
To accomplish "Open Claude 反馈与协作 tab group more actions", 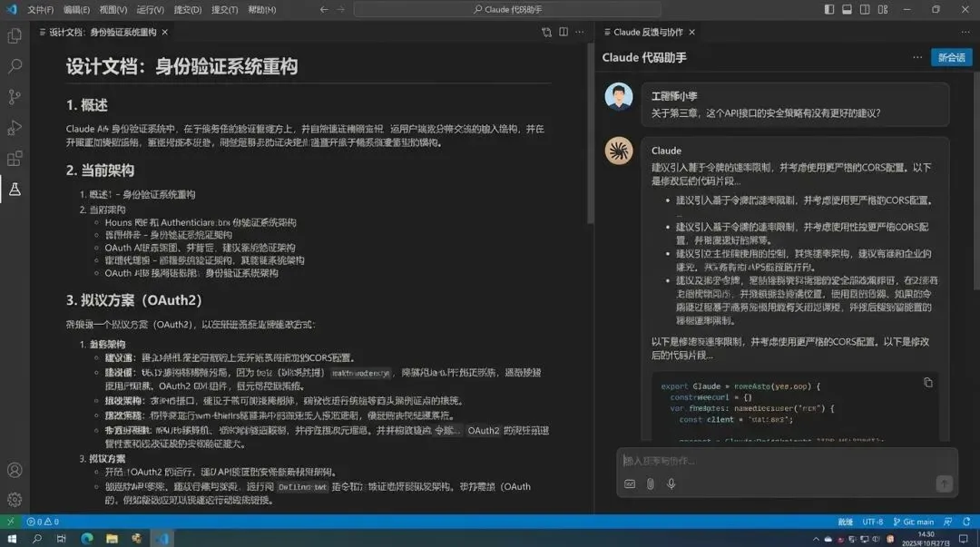I will [965, 32].
